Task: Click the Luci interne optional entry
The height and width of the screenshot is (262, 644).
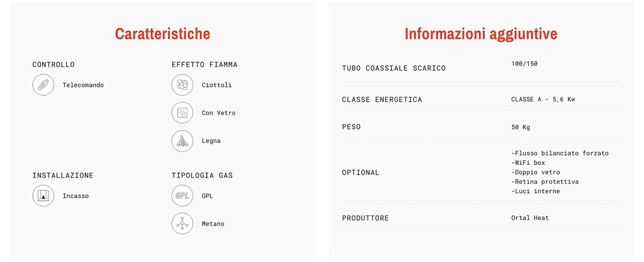Action: coord(537,191)
